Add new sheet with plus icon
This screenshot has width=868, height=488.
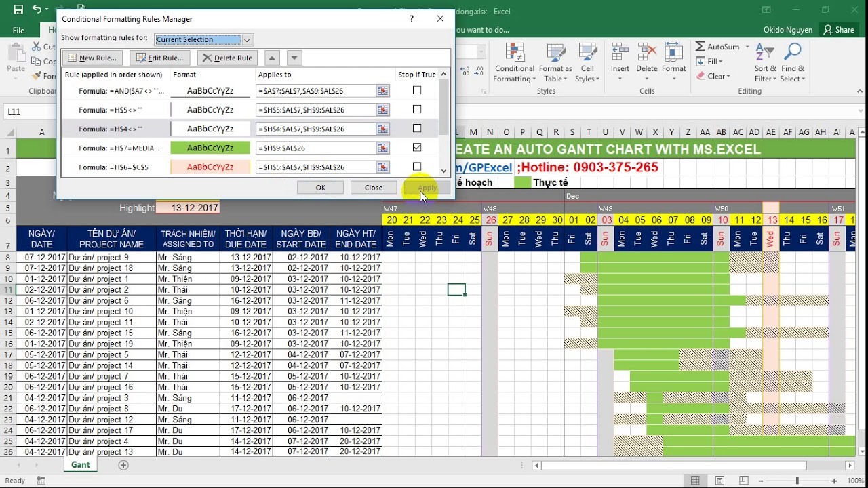(x=123, y=465)
